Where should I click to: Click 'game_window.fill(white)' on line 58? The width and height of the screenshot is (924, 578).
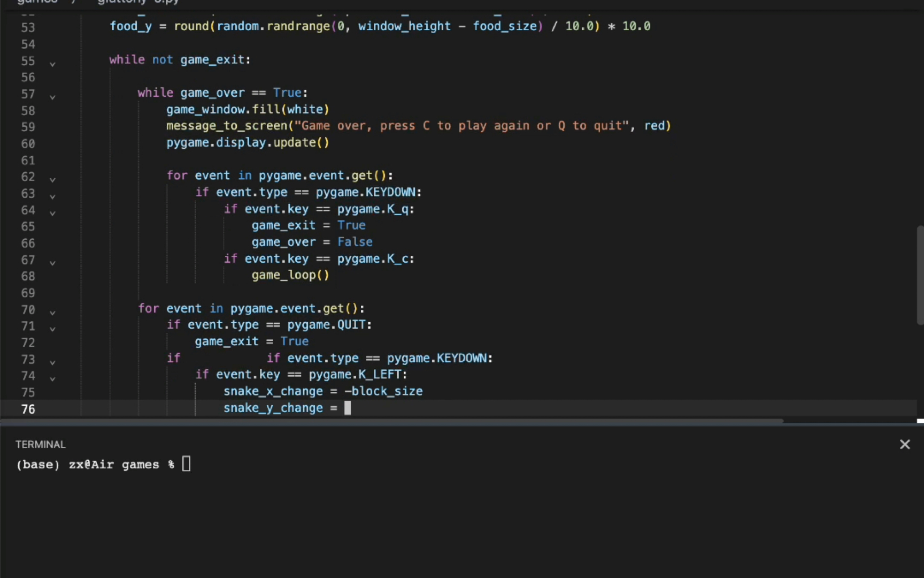248,109
